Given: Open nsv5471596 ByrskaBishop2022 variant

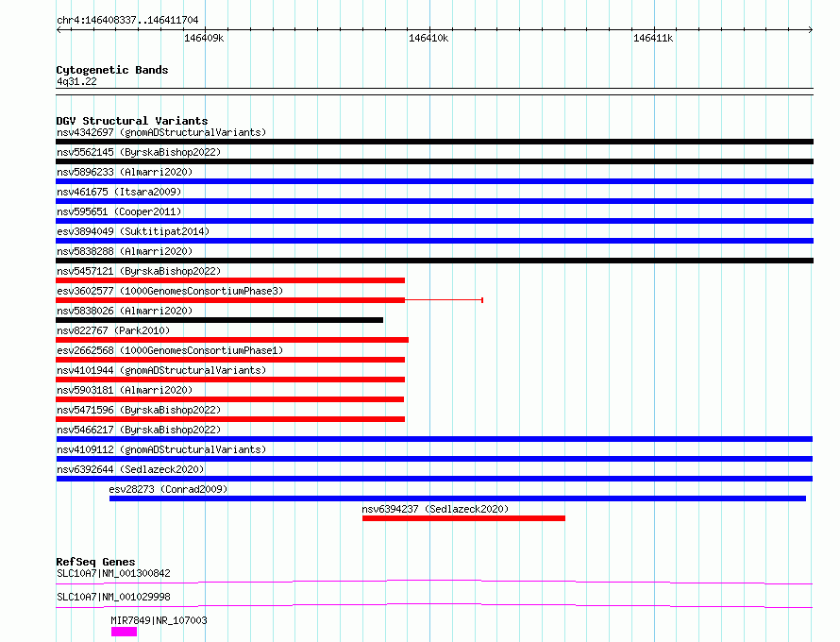Looking at the screenshot, I should tap(139, 410).
